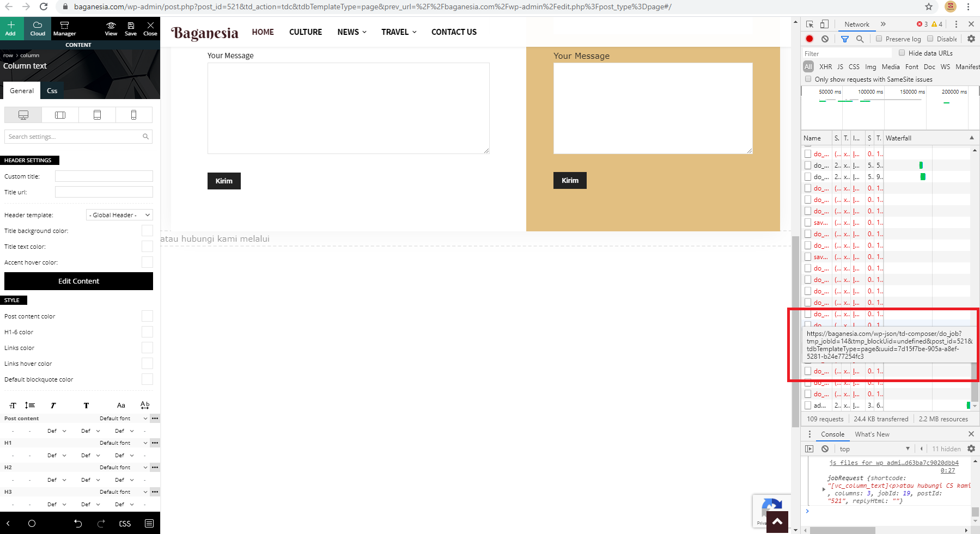Click the Edit Content button

[x=78, y=281]
